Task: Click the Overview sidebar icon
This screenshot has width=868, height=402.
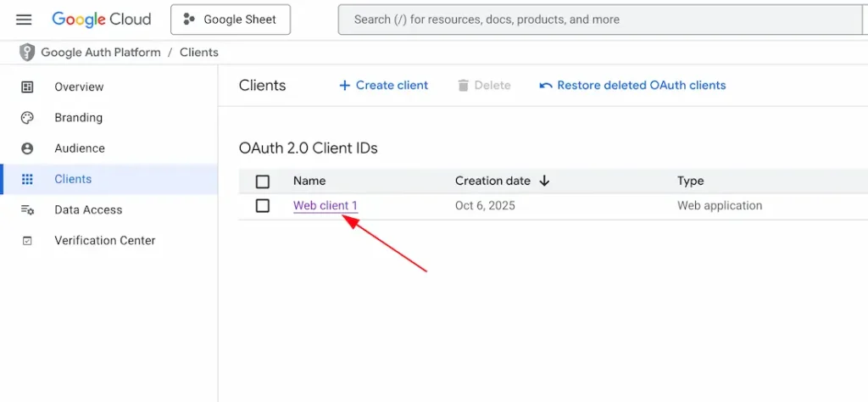Action: click(x=27, y=87)
